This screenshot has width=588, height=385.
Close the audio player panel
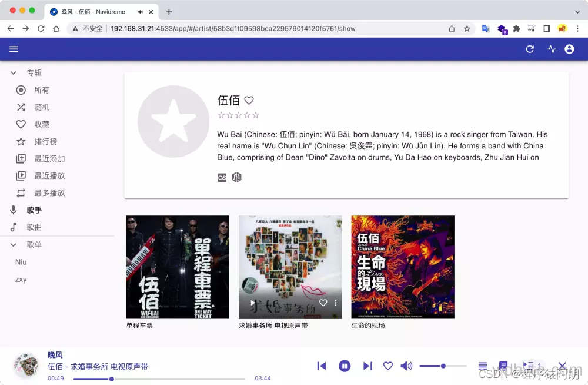coord(562,366)
